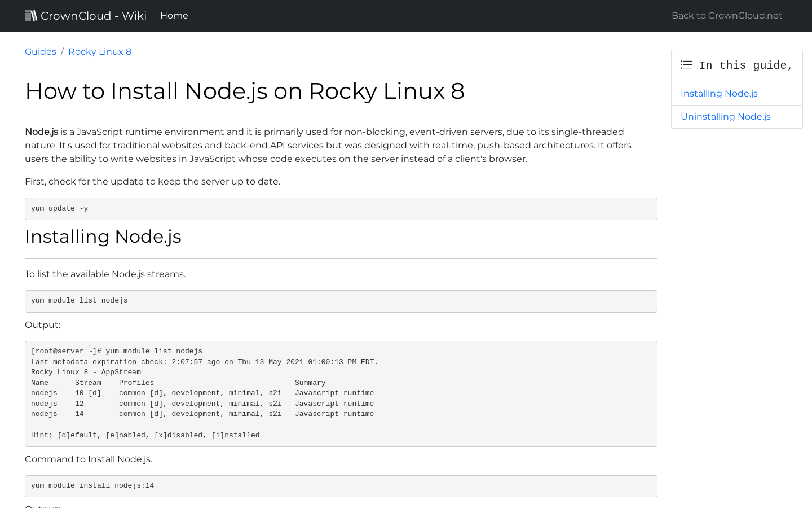Viewport: 812px width, 508px height.
Task: Click the 'Installing Node.js' section heading
Action: coord(103,237)
